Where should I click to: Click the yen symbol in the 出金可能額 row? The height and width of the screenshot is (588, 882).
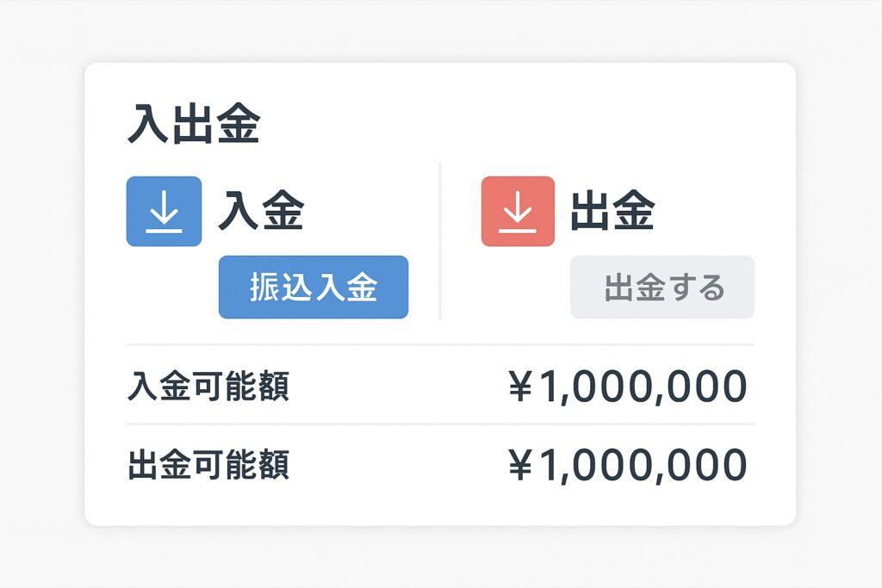[x=520, y=466]
